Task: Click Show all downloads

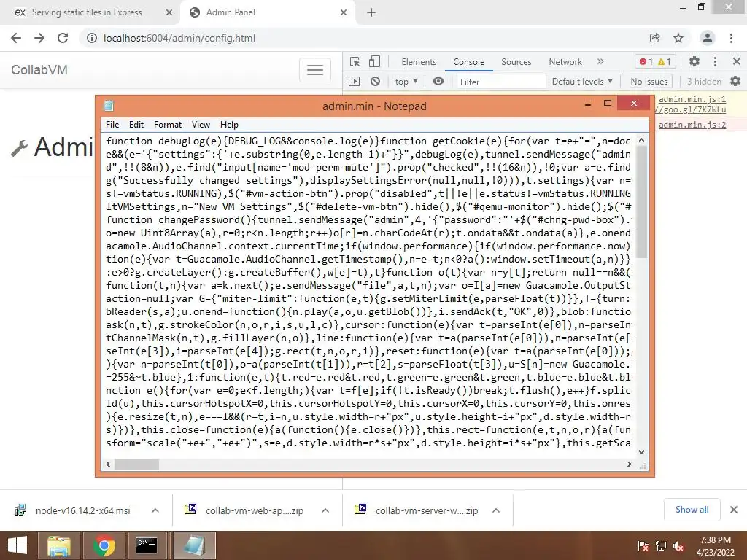Action: pyautogui.click(x=692, y=510)
